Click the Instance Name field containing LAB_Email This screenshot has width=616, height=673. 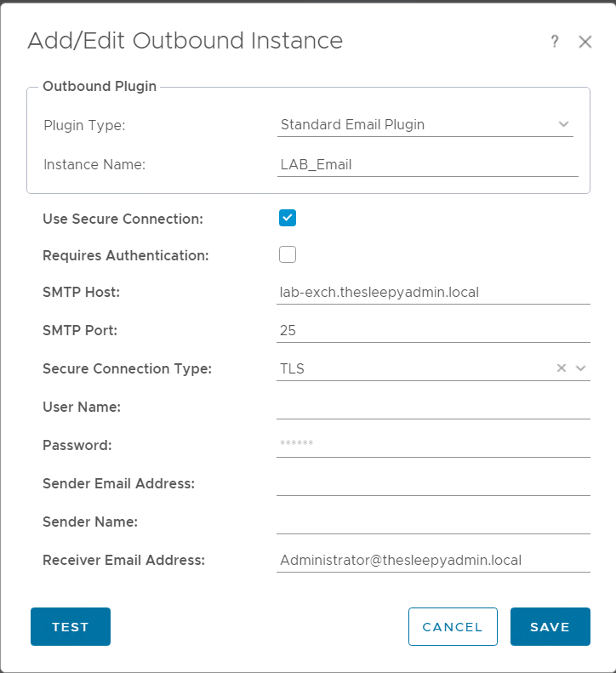[x=428, y=165]
